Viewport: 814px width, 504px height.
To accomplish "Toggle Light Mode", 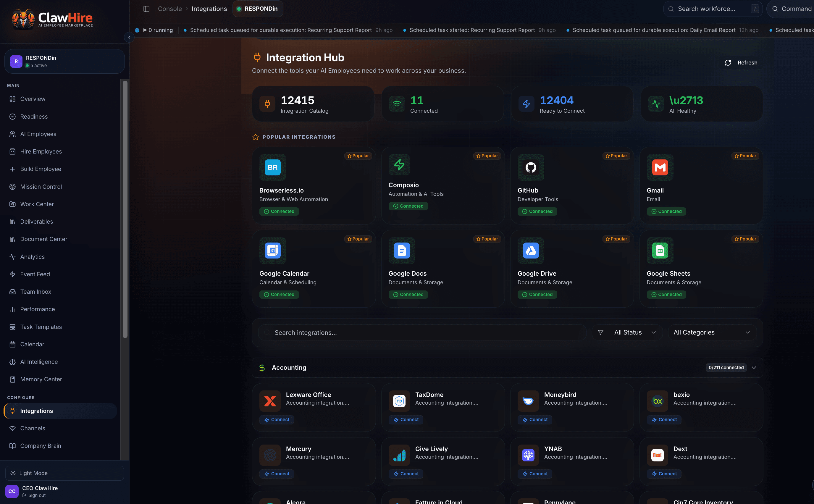I will pos(64,473).
